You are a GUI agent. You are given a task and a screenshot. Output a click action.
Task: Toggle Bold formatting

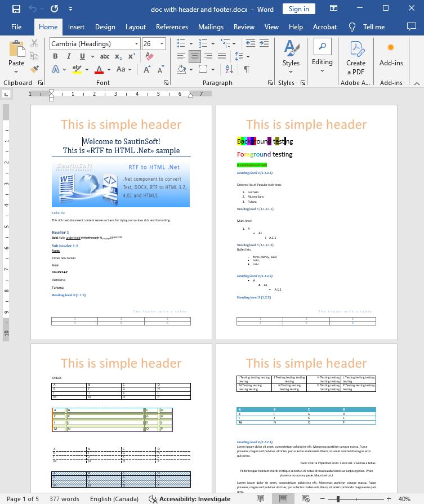point(55,56)
